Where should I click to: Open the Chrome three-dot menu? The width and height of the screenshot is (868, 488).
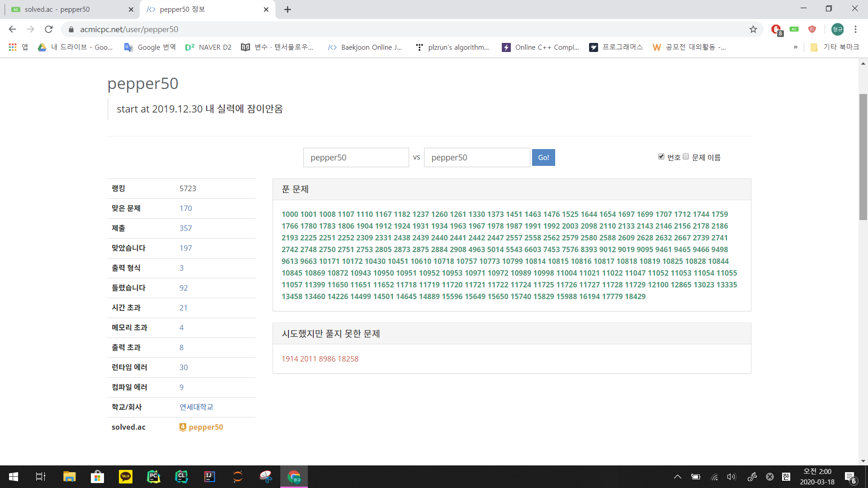pos(855,29)
